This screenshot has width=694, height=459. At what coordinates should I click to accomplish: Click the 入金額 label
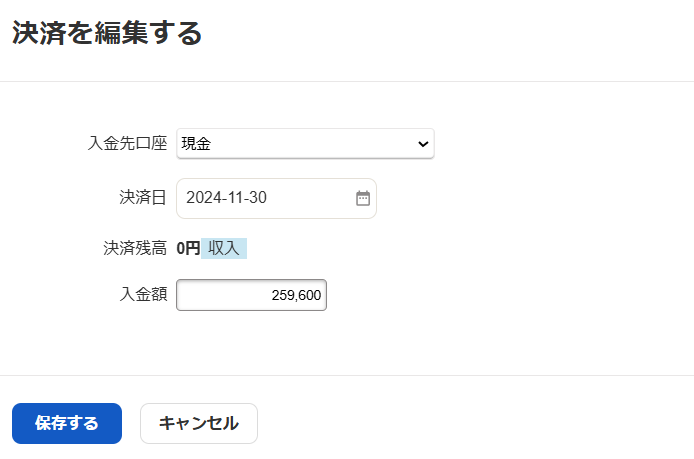pos(143,294)
